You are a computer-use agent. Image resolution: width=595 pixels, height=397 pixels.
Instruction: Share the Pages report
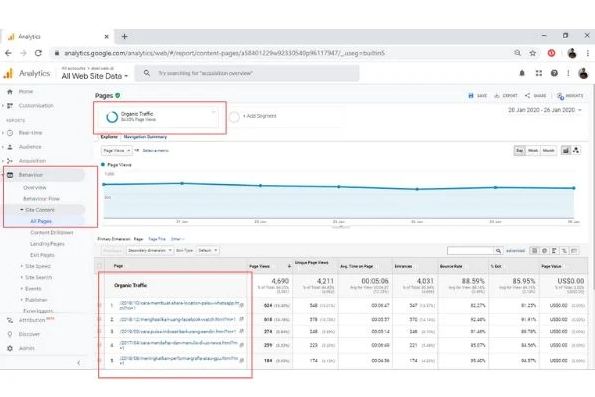coord(535,96)
